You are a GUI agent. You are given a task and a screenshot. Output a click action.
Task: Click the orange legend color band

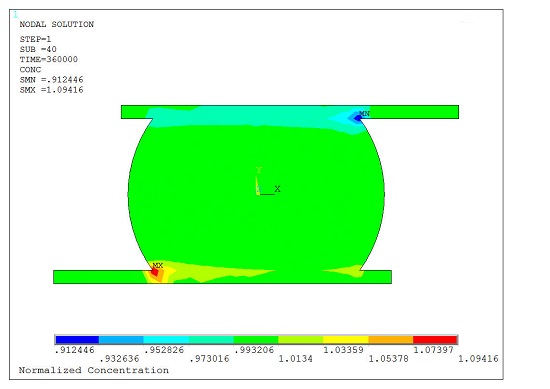pyautogui.click(x=391, y=340)
